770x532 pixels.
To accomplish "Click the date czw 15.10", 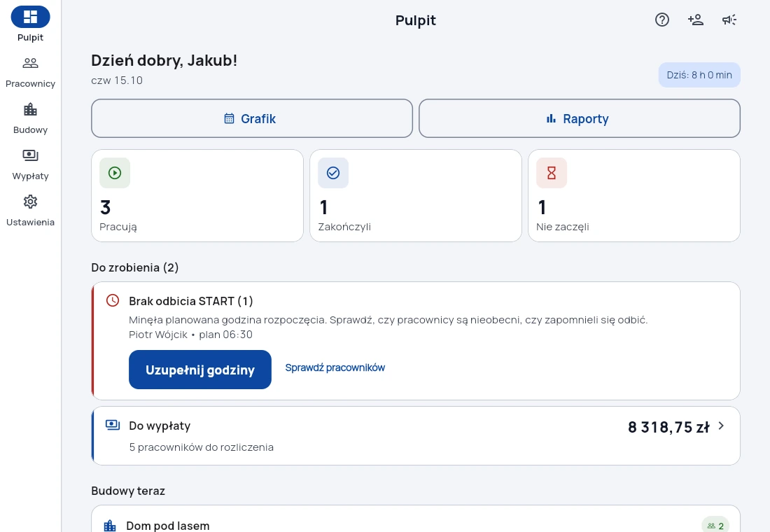I will (x=117, y=80).
